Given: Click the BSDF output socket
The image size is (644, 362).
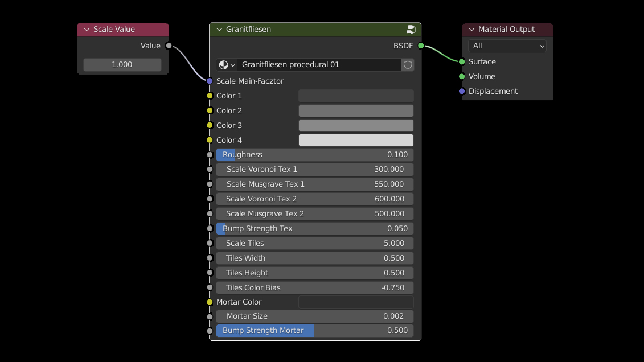Looking at the screenshot, I should click(x=421, y=46).
